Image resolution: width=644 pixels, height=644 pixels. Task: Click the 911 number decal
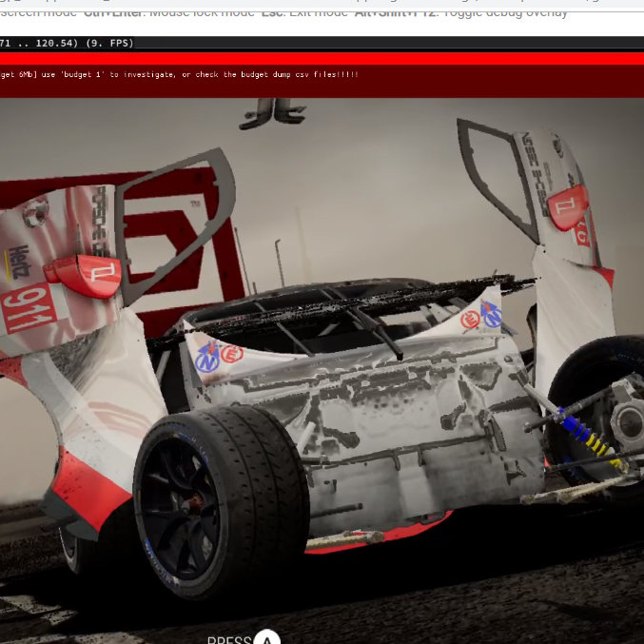click(28, 308)
